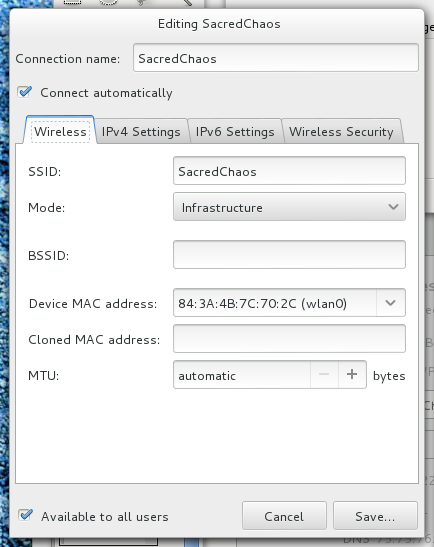Toggle Connect automatically checkbox
Image resolution: width=434 pixels, height=547 pixels.
[x=25, y=92]
